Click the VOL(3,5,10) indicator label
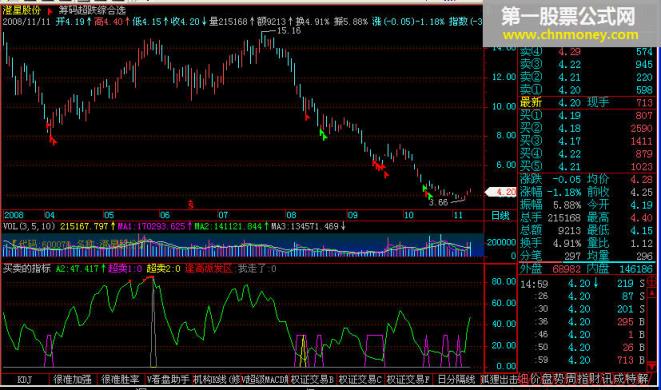The image size is (661, 390). click(29, 227)
